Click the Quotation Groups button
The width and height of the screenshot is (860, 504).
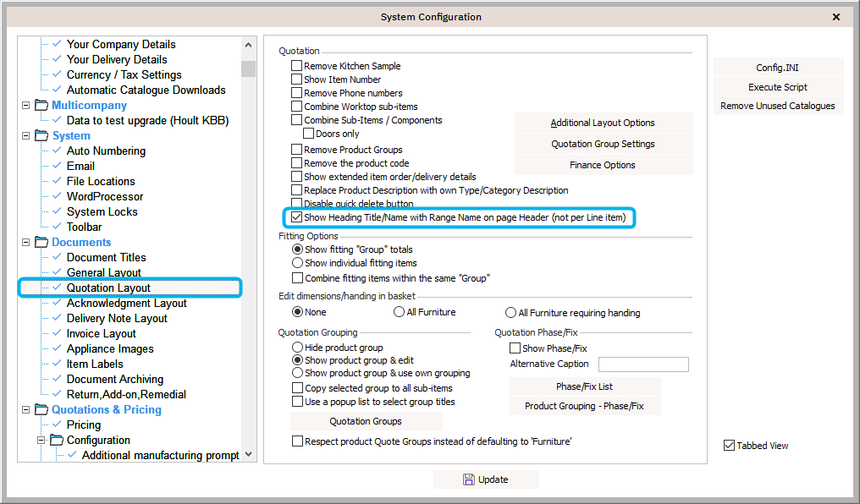click(x=366, y=421)
